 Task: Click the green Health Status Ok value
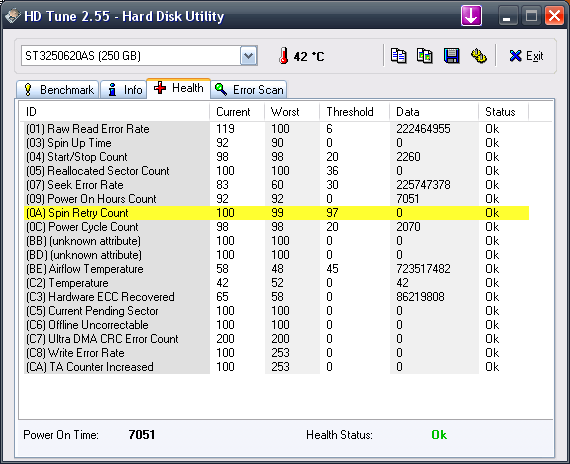pos(439,435)
